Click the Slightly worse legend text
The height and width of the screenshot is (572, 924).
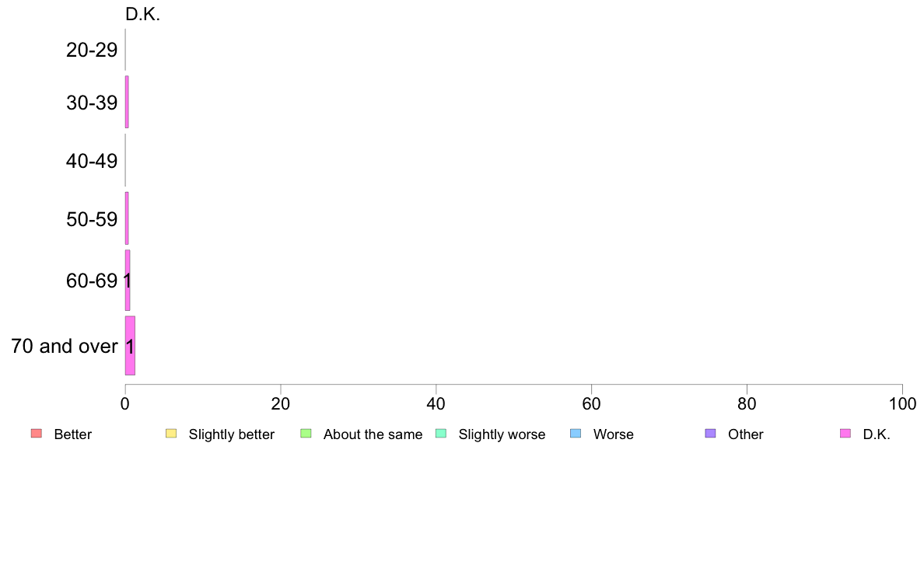pos(502,434)
